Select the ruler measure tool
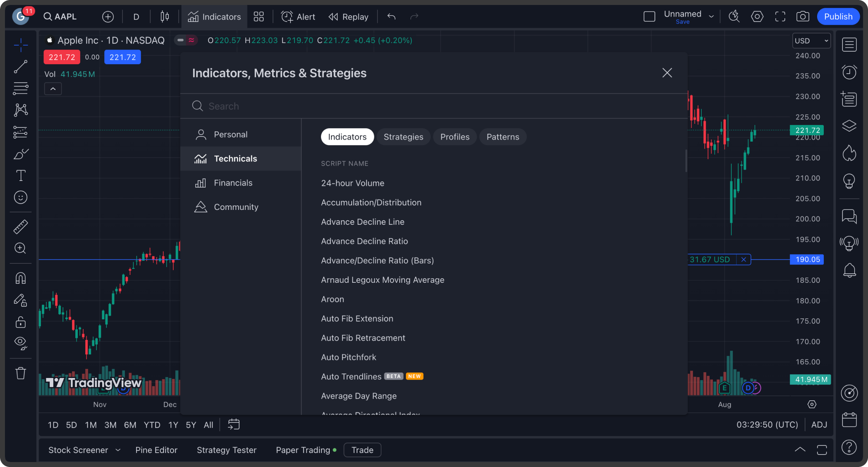Image resolution: width=868 pixels, height=467 pixels. pos(21,226)
